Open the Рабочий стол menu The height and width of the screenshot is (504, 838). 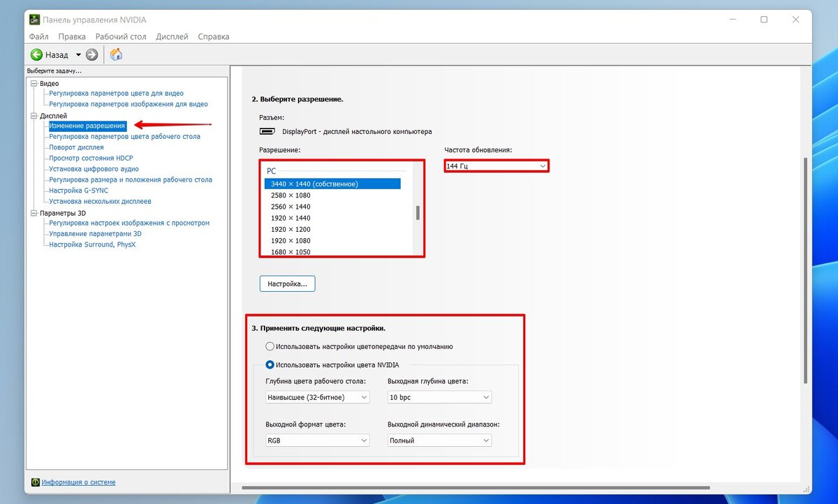pos(121,36)
